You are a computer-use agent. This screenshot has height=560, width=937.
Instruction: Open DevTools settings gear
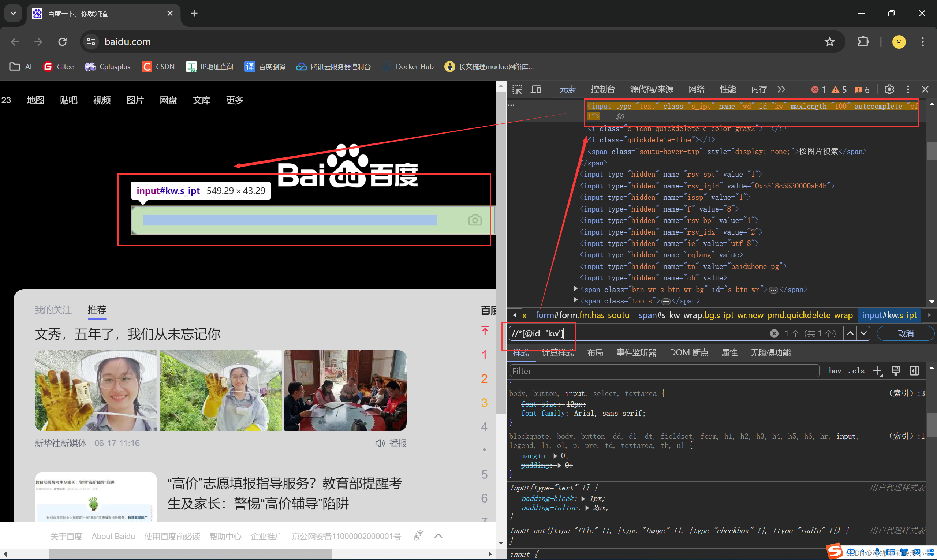point(889,89)
